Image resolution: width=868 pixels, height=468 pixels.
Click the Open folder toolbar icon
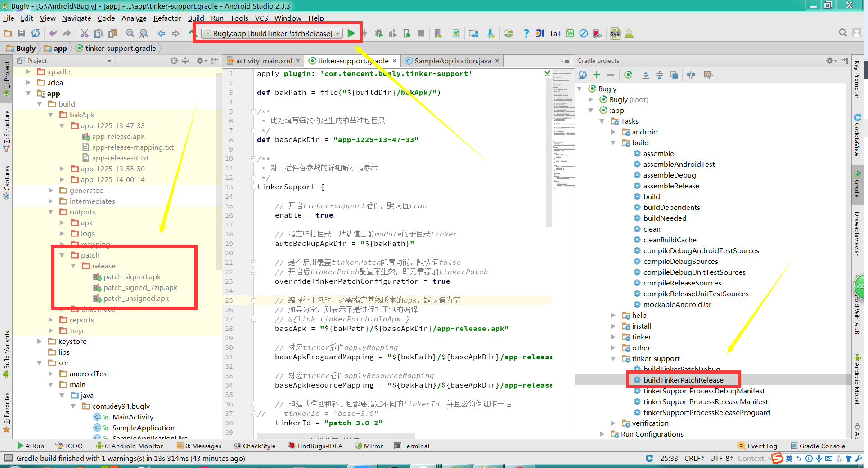coord(8,33)
